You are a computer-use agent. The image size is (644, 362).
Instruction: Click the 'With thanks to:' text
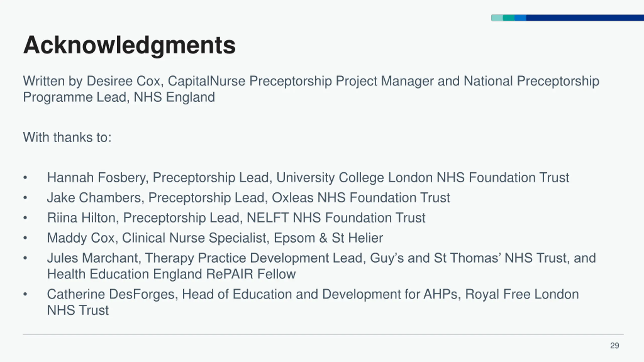click(67, 137)
